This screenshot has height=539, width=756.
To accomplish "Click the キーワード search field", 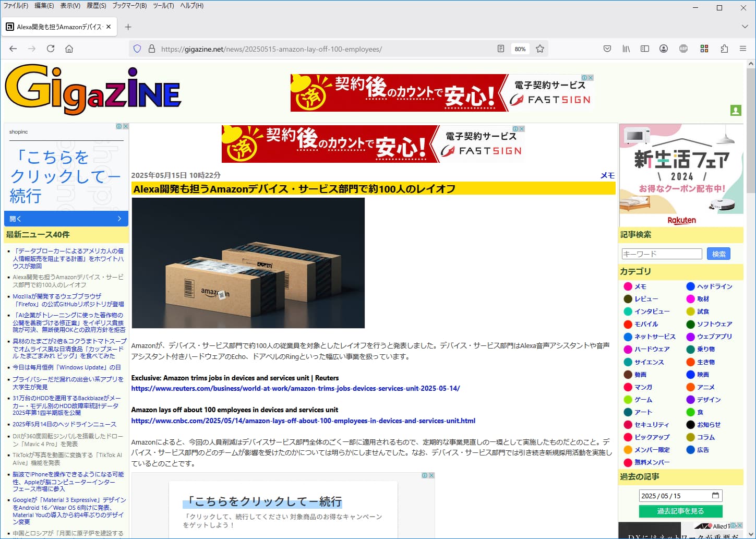I will tap(662, 254).
